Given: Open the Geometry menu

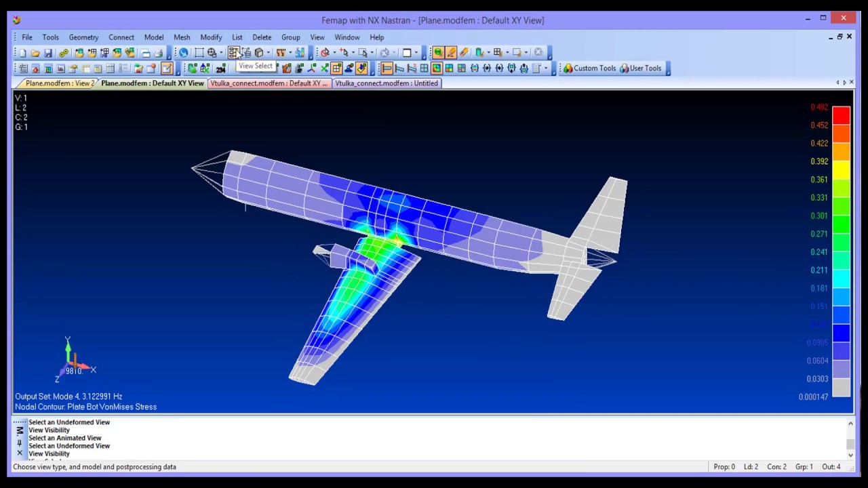Looking at the screenshot, I should tap(83, 37).
